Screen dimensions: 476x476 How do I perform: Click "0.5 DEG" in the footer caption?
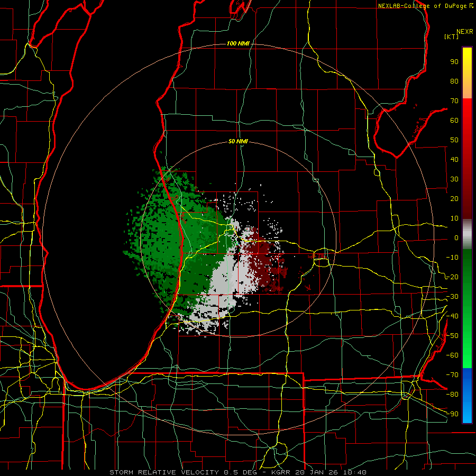pos(241,472)
